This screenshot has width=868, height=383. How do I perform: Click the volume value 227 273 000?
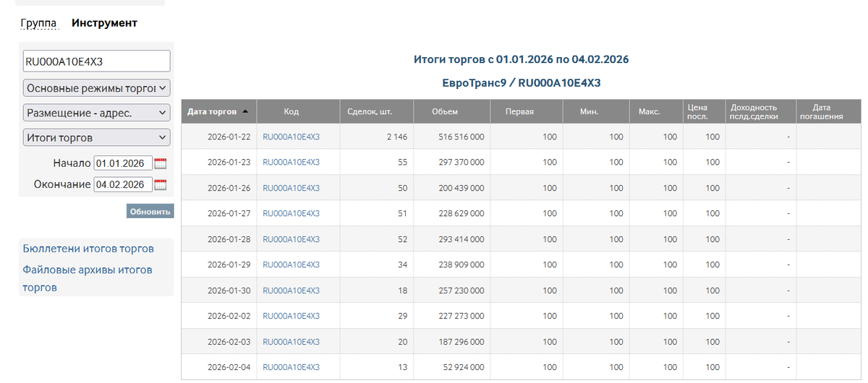[461, 316]
